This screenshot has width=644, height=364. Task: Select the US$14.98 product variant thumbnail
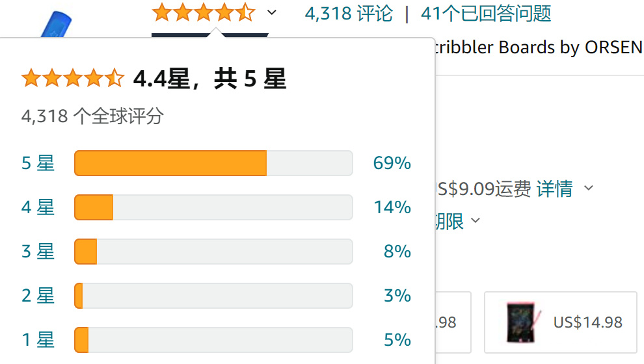coord(561,322)
